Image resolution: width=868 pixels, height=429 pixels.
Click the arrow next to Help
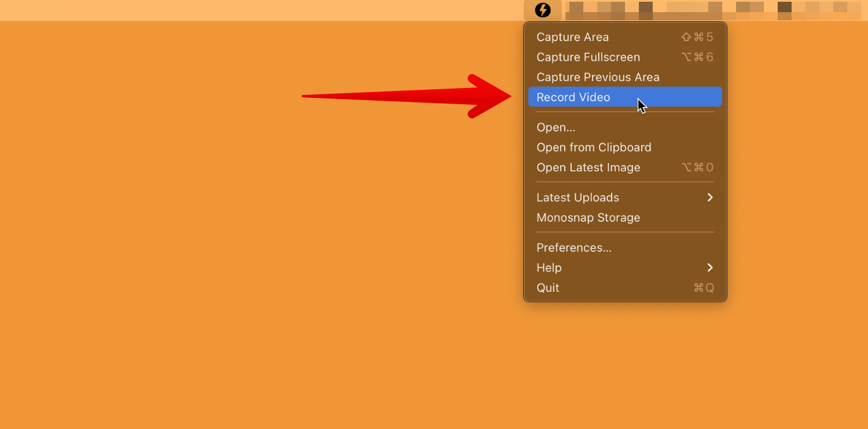[x=710, y=268]
